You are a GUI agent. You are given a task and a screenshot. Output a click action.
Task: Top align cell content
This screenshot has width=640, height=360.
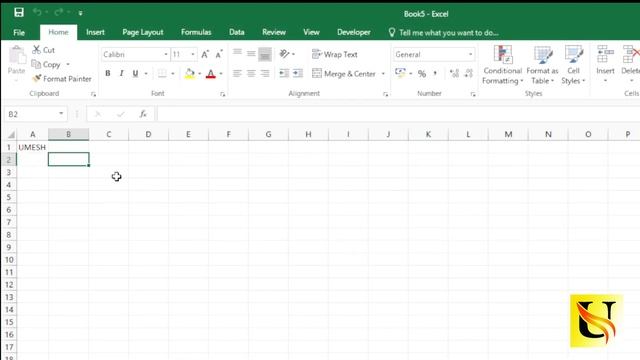237,54
